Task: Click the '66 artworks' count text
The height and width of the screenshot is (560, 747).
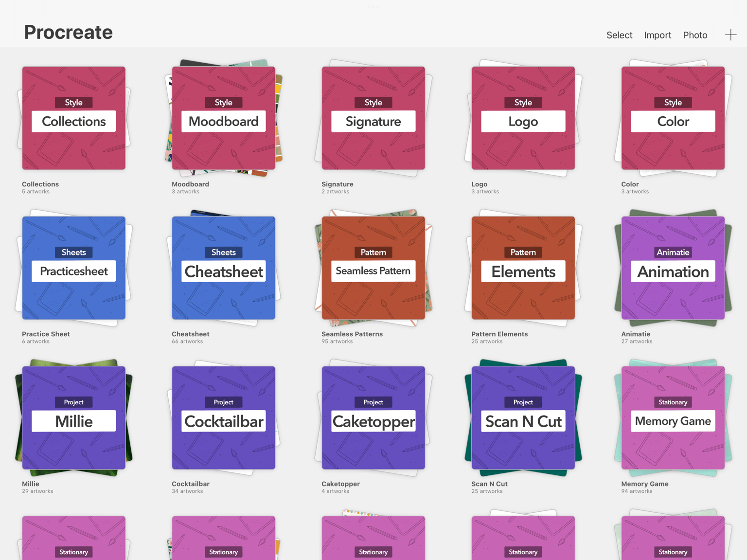Action: pos(187,342)
